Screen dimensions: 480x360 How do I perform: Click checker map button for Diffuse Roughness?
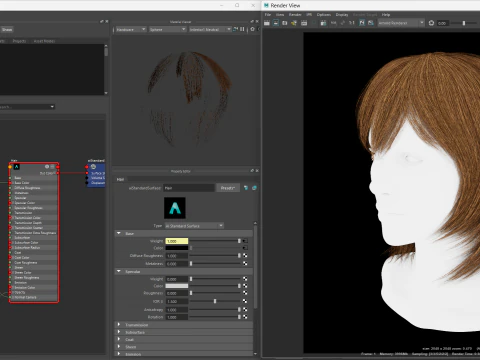point(245,256)
